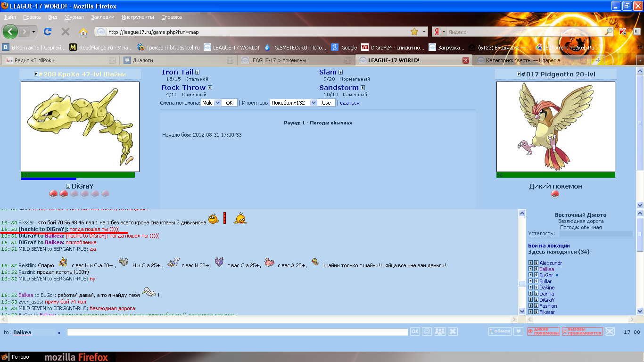The height and width of the screenshot is (362, 644).
Task: Open the Правка menu
Action: pos(32,17)
